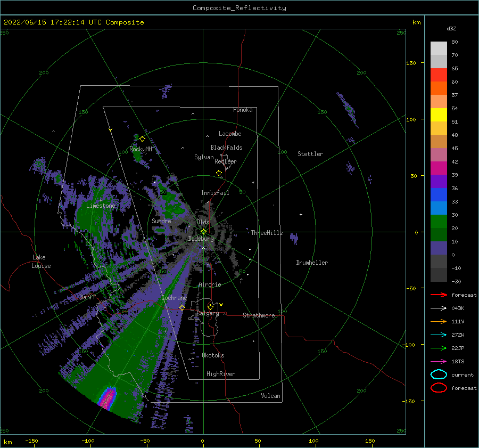The height and width of the screenshot is (448, 479).
Task: Click the yellow diamond marker inside Calgary
Action: (x=210, y=307)
